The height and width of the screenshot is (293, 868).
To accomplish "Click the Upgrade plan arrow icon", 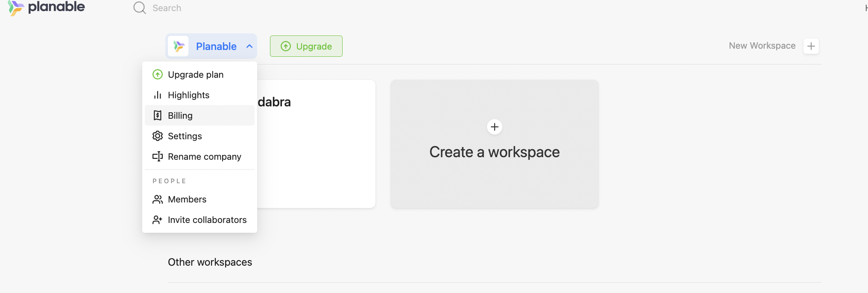I will (158, 75).
